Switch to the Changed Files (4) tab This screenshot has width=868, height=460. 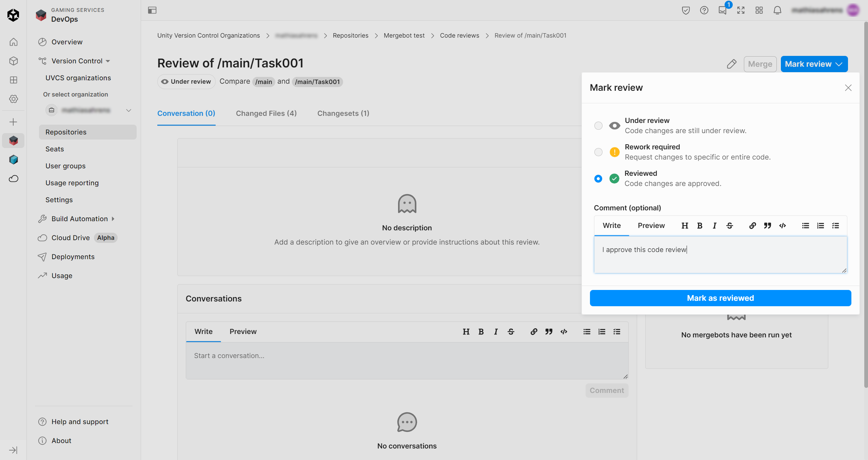tap(266, 113)
